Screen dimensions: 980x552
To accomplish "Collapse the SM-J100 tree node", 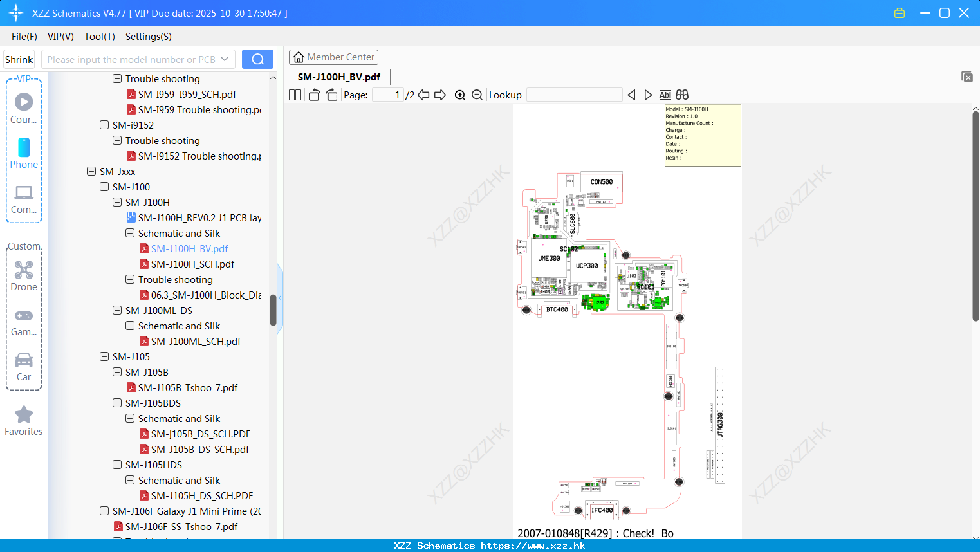I will pyautogui.click(x=104, y=187).
